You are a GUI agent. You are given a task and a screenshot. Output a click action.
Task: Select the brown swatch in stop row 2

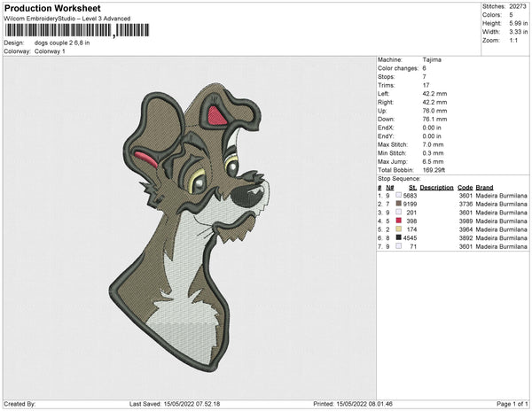point(399,204)
